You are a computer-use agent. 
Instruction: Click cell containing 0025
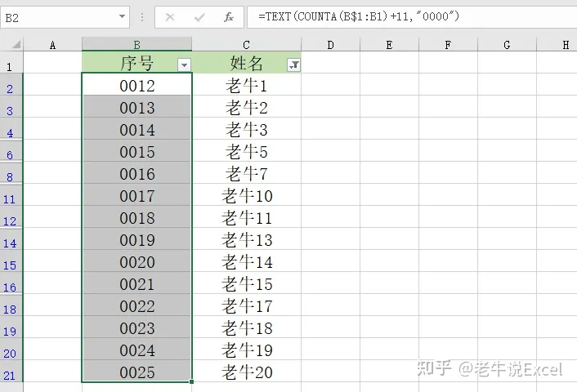coord(136,372)
